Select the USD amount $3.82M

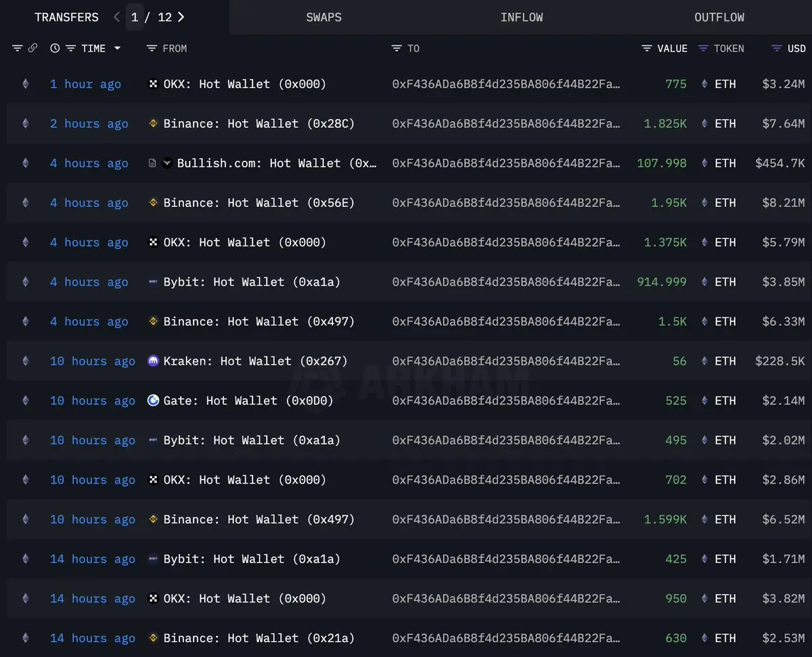pos(784,598)
